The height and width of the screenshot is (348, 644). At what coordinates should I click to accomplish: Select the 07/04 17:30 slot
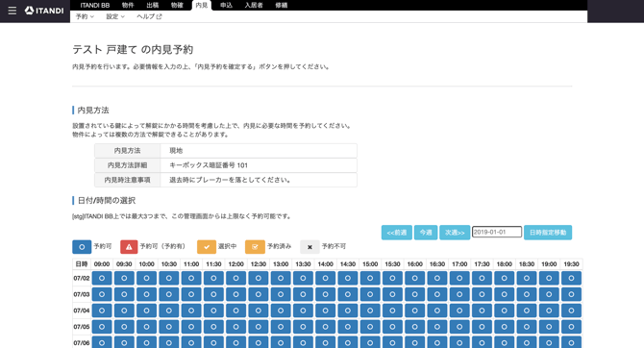click(482, 311)
